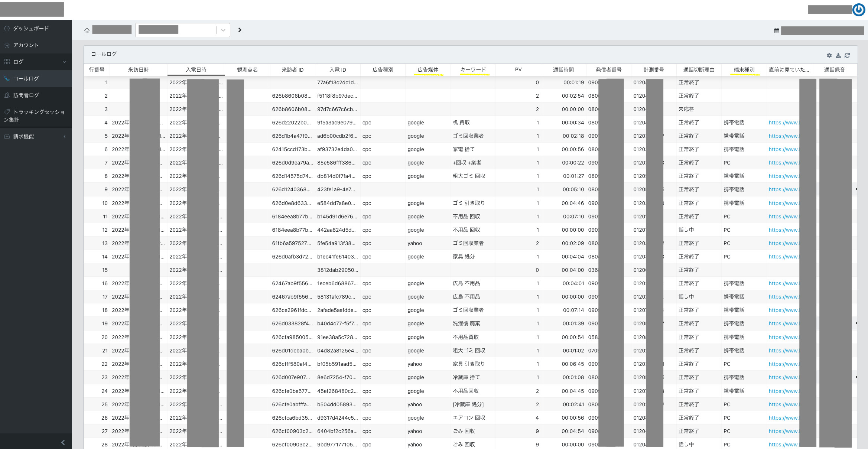The image size is (868, 449).
Task: Open the https link in row 7
Action: pyautogui.click(x=784, y=163)
